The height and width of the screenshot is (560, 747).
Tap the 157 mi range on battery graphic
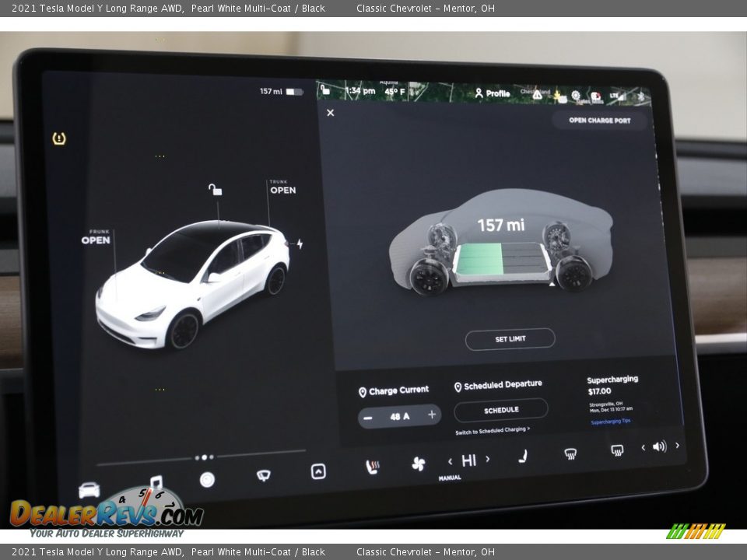tap(500, 225)
